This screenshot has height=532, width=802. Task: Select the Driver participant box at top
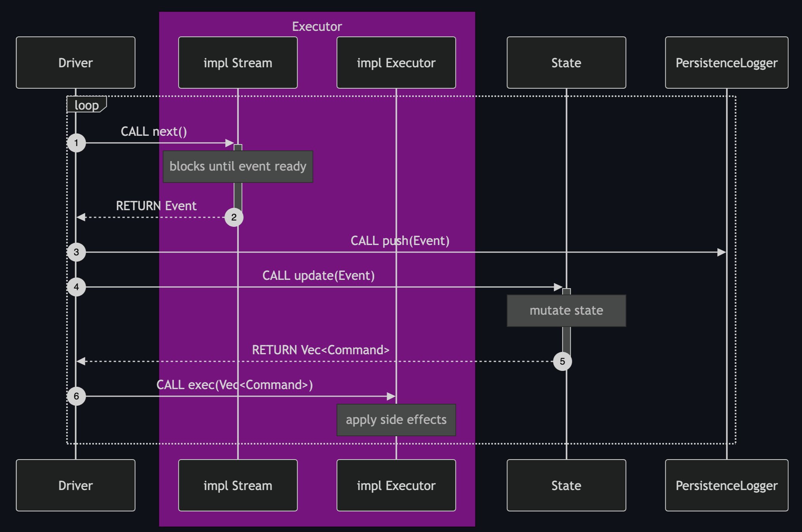[75, 62]
